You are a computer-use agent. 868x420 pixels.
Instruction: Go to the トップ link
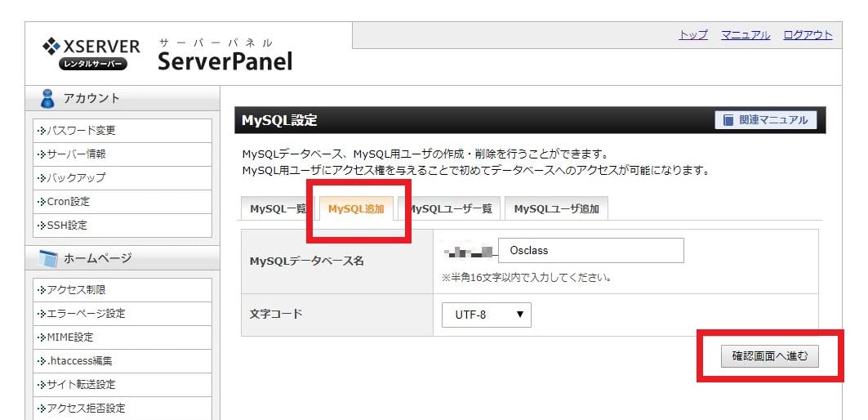click(693, 35)
